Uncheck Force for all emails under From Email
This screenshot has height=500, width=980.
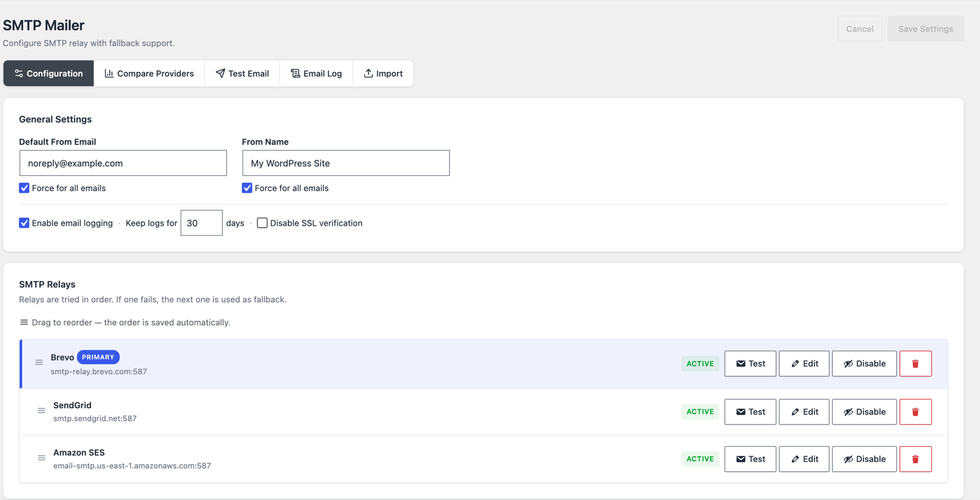[24, 188]
